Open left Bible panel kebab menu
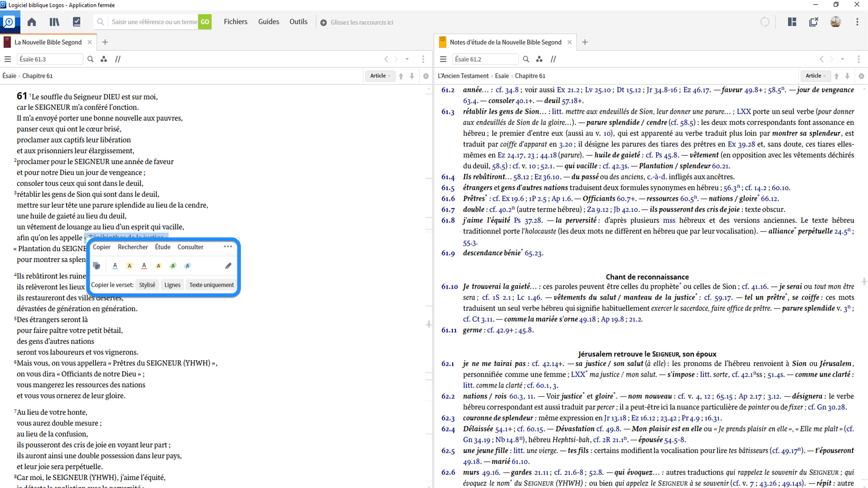The height and width of the screenshot is (488, 868). 423,59
